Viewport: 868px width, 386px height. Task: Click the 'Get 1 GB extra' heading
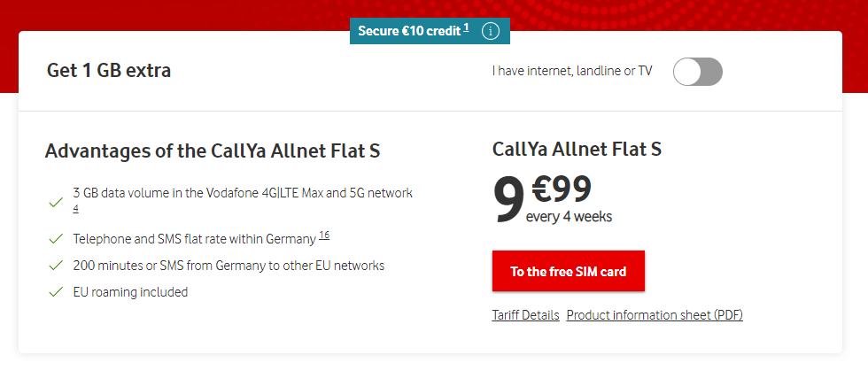click(x=109, y=71)
